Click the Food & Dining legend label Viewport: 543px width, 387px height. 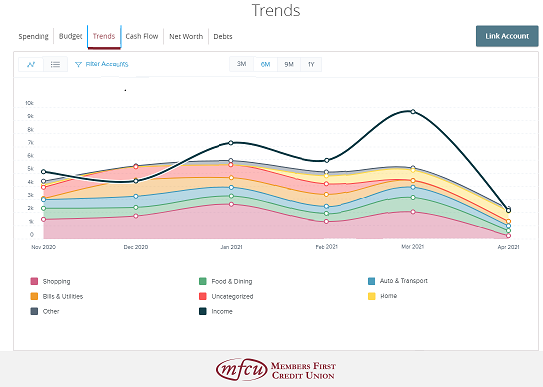click(232, 281)
